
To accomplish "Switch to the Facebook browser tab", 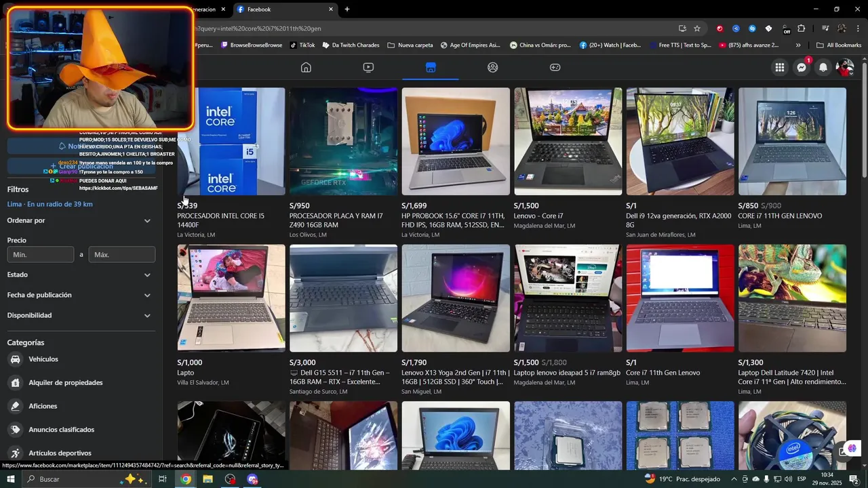I will click(283, 9).
